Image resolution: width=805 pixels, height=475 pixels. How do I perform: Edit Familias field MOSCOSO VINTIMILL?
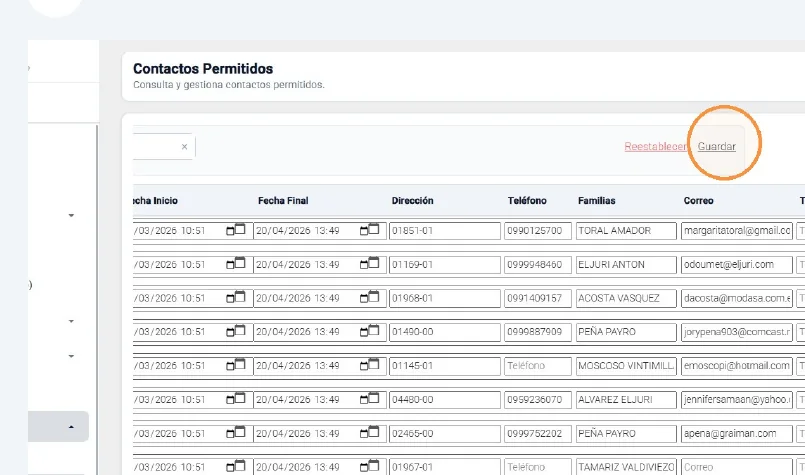coord(626,366)
